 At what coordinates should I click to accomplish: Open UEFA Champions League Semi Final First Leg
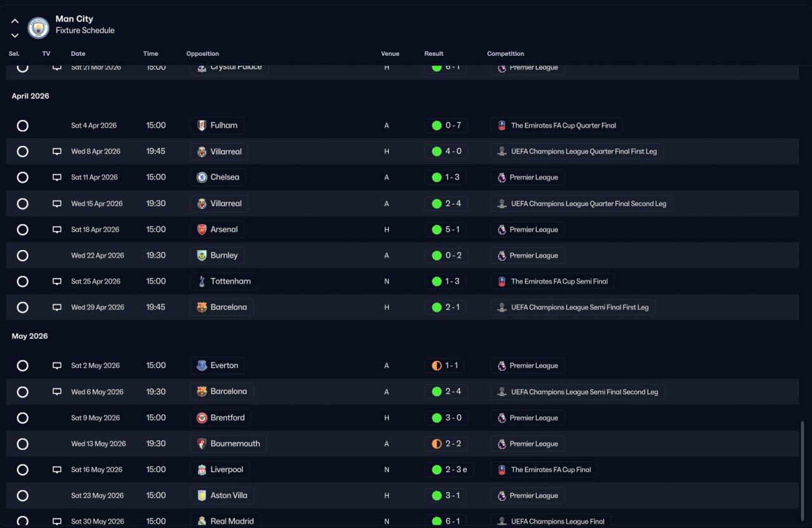[573, 308]
